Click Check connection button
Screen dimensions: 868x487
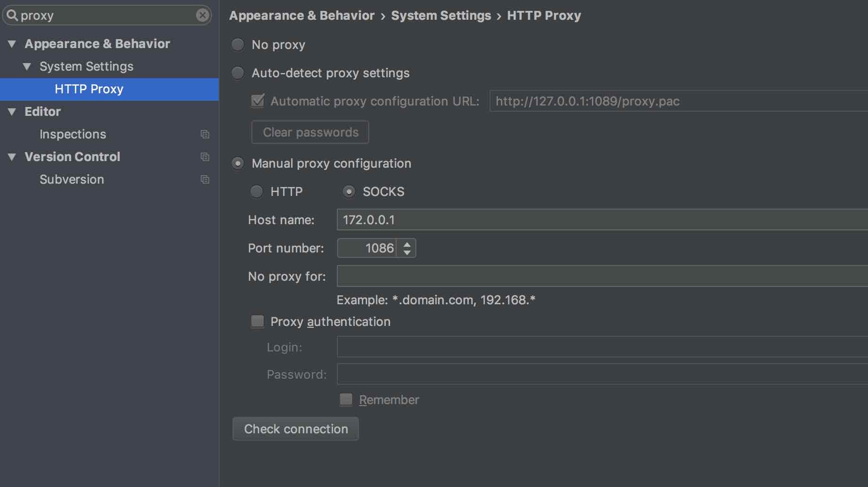click(x=295, y=429)
